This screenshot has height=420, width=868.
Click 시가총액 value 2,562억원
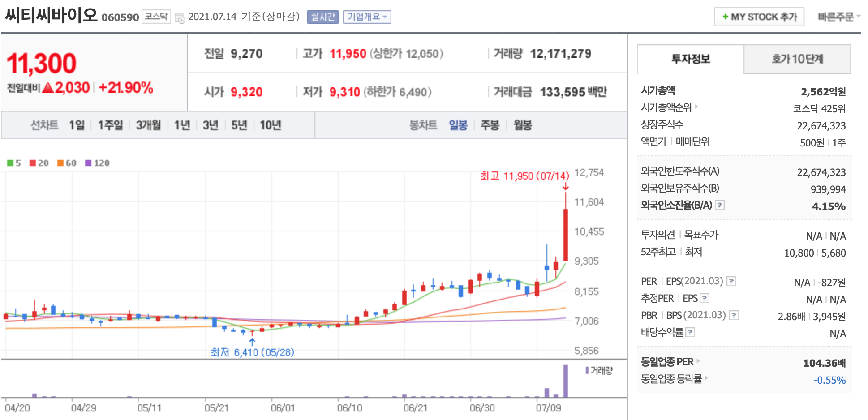(x=823, y=91)
